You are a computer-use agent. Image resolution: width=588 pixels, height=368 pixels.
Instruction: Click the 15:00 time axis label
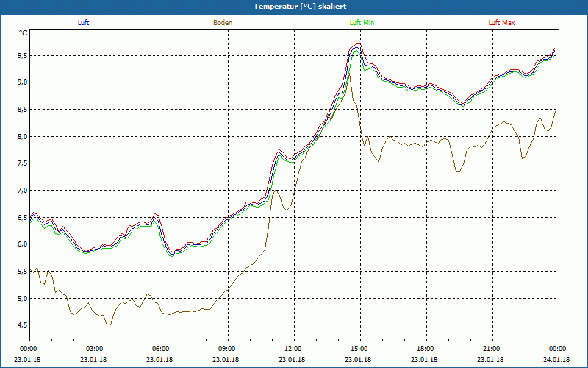[360, 349]
